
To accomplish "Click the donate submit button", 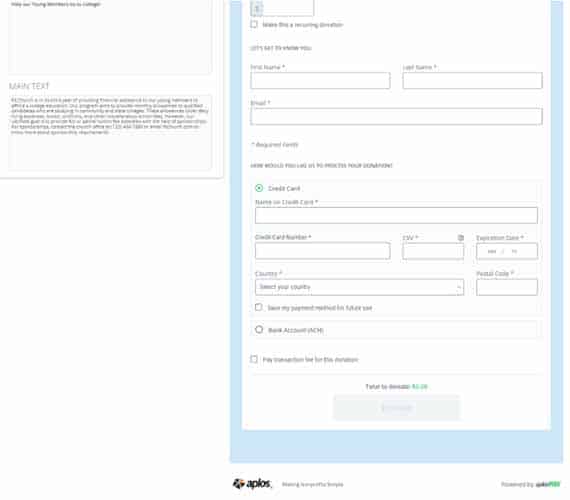I will 397,408.
